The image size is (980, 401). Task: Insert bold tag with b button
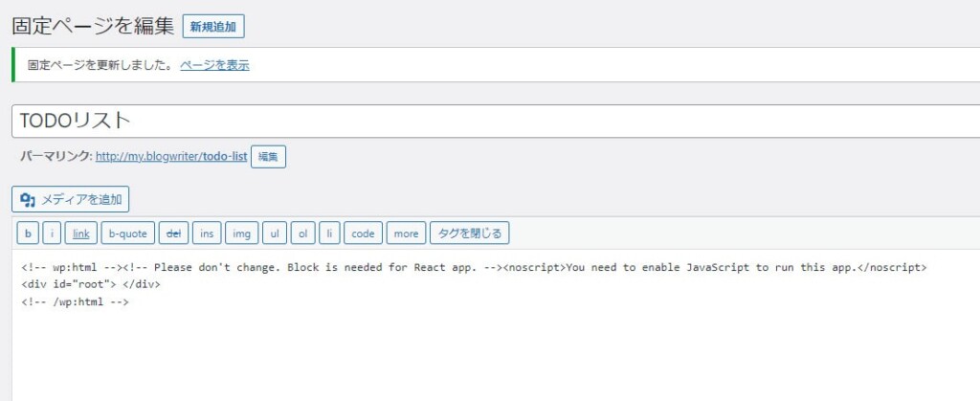pyautogui.click(x=28, y=234)
